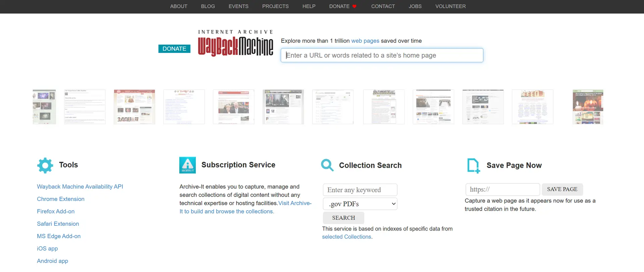
Task: Open PROJECTS in top navigation
Action: point(275,6)
